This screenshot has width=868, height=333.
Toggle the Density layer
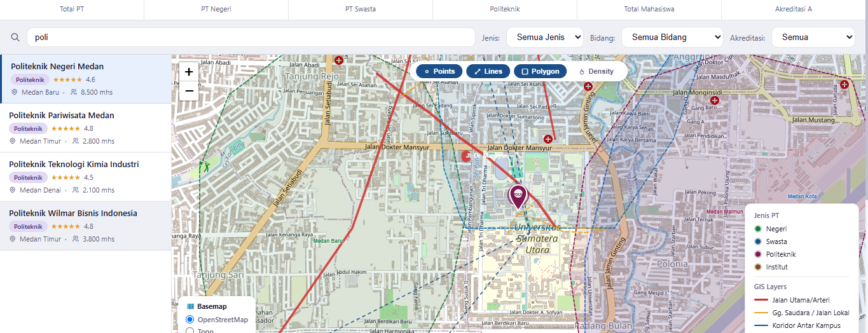coord(596,71)
